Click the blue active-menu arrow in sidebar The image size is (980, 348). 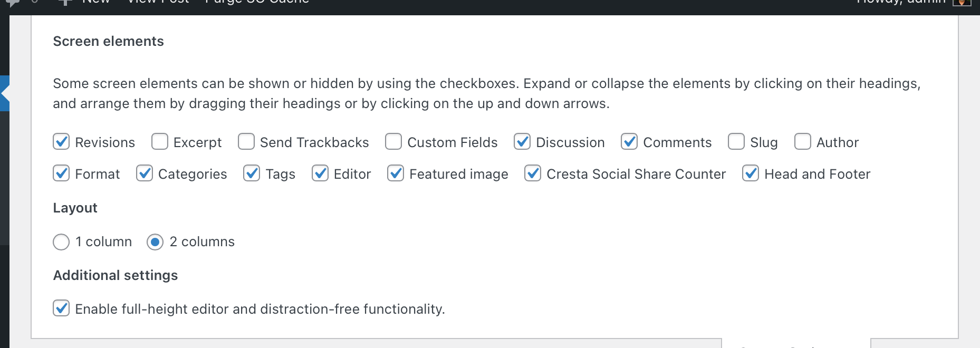click(x=5, y=93)
